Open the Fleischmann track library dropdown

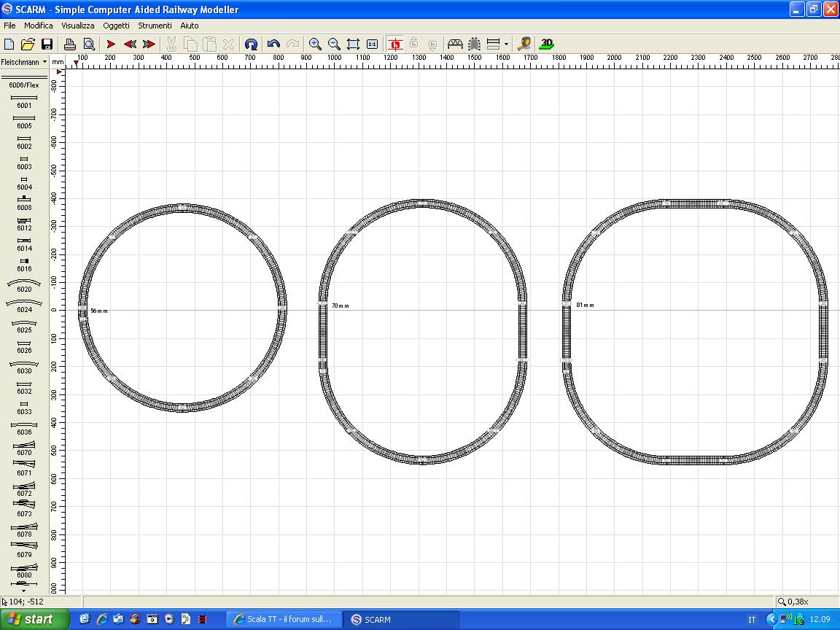pyautogui.click(x=24, y=62)
